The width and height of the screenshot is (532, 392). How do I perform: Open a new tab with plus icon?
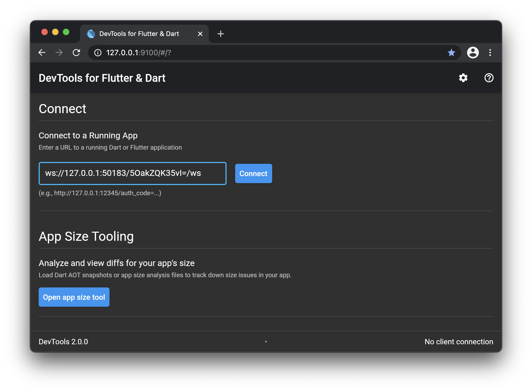coord(220,34)
